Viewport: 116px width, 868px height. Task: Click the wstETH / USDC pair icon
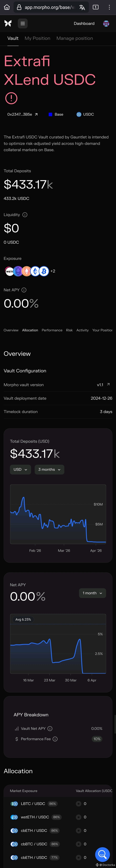[14, 817]
